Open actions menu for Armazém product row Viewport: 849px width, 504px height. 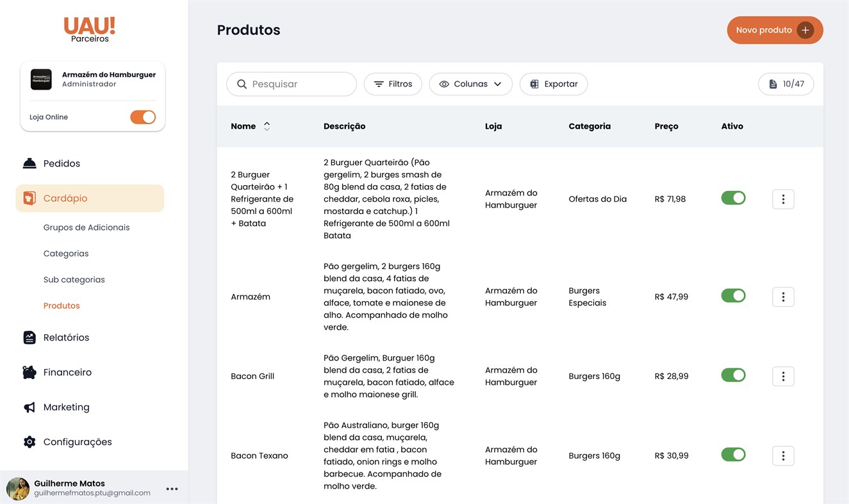tap(783, 297)
